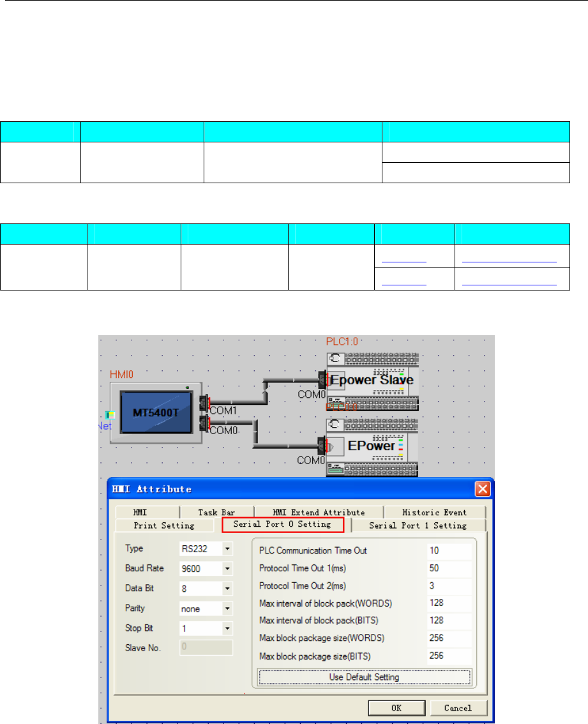The image size is (588, 724).
Task: Click the Net port icon on HMI
Action: 109,414
